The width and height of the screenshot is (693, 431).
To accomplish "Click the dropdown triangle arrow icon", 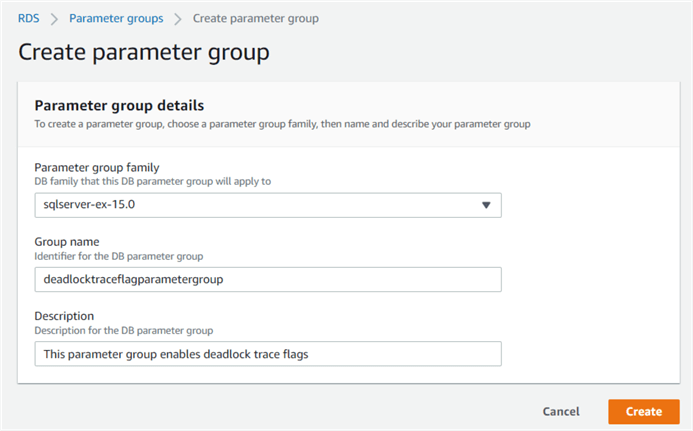I will [x=486, y=205].
